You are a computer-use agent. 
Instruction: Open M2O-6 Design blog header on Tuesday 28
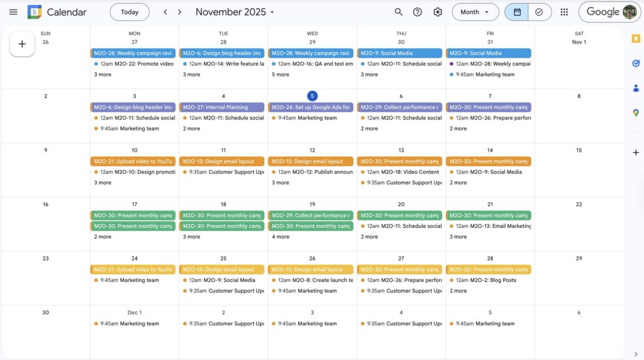pos(222,53)
